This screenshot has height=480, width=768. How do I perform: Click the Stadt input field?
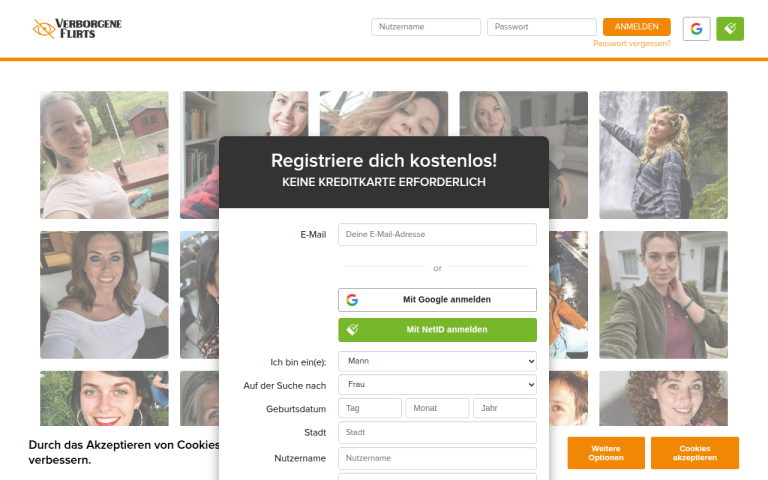click(437, 432)
